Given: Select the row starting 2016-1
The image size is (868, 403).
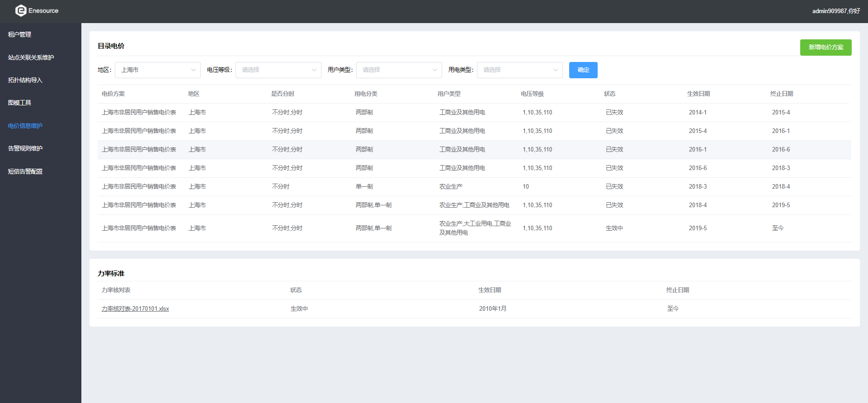Looking at the screenshot, I should [x=474, y=149].
